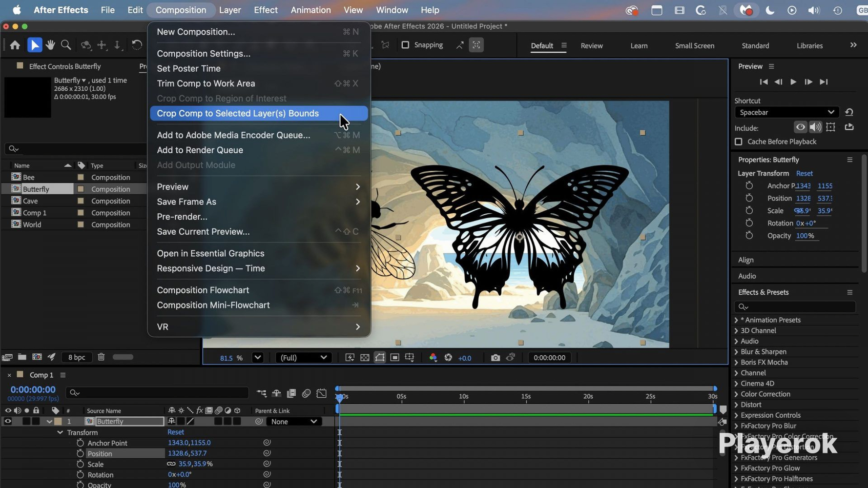Create a new composition from Project panel footer
The image size is (868, 488).
37,357
